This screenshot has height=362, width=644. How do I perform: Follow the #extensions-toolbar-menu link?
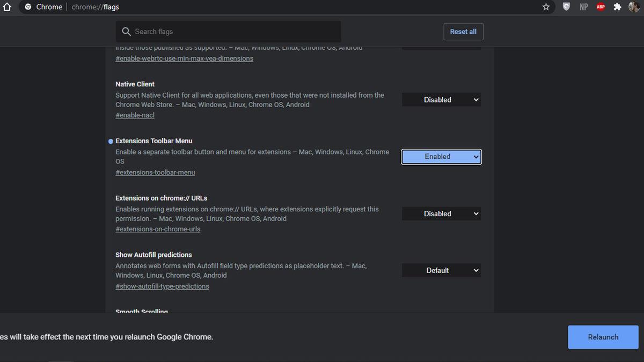click(x=155, y=172)
